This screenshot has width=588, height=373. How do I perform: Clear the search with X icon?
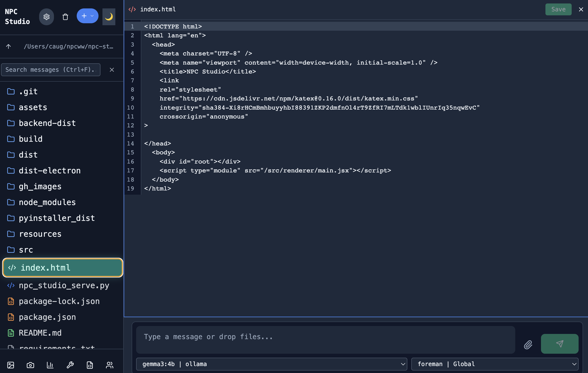click(112, 70)
